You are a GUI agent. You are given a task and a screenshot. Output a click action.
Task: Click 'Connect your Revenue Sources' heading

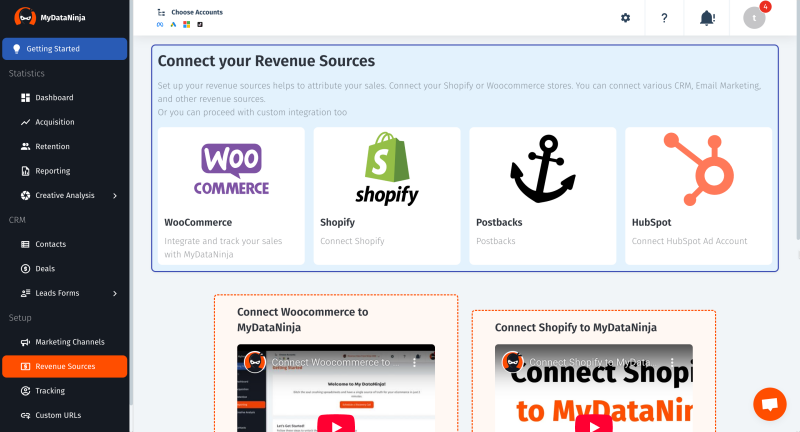pyautogui.click(x=266, y=61)
